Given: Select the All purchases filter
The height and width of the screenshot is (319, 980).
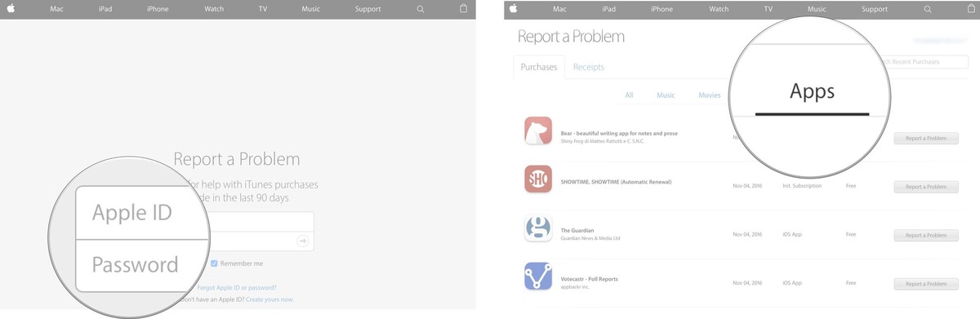Looking at the screenshot, I should click(629, 95).
